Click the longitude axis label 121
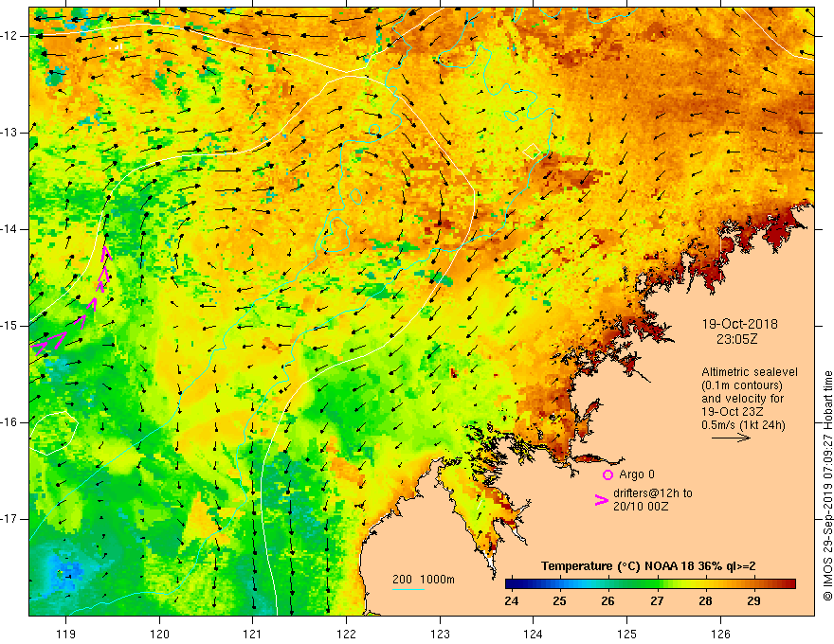Screen dimensions: 834x644 click(253, 634)
